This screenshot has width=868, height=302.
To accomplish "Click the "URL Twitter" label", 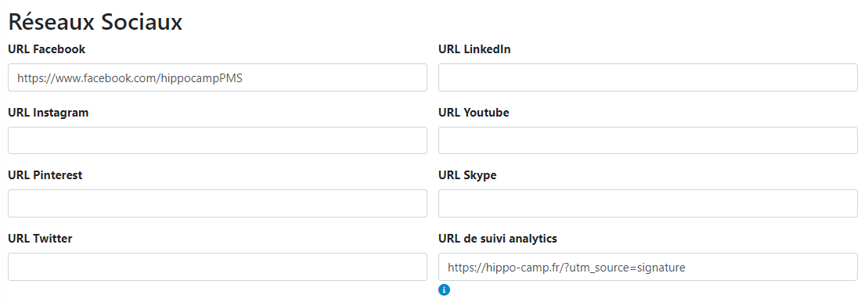I will coord(40,239).
